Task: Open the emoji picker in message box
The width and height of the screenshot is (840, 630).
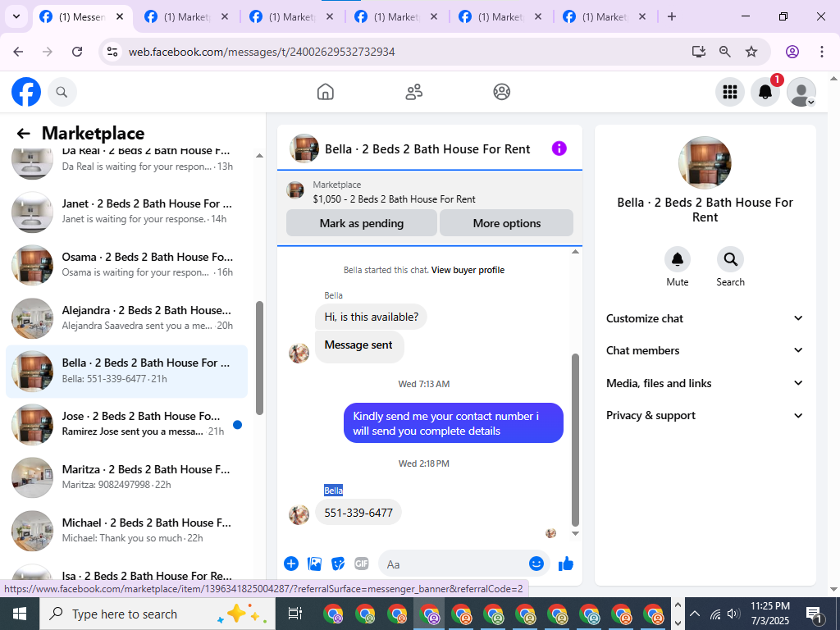Action: (536, 564)
